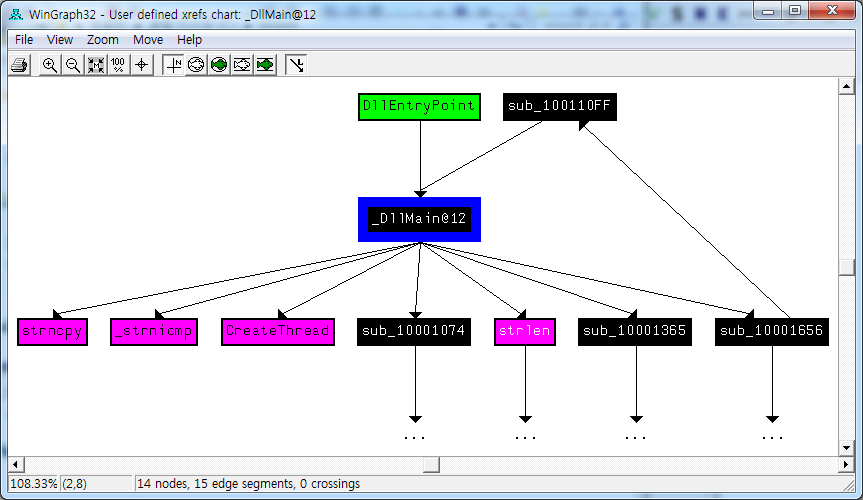Fit graph to window with the M icon
This screenshot has height=500, width=863.
coord(96,65)
